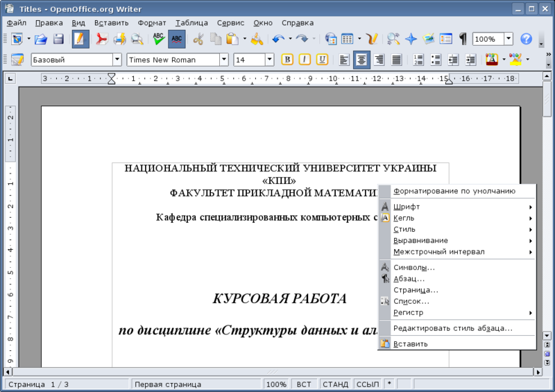
Task: Open the Gallery picture icon
Action: [428, 39]
